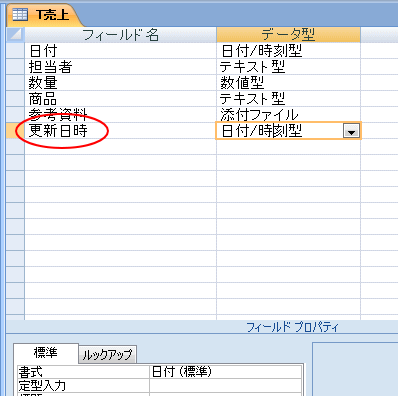Click the テキスト型 cell of 商品 row

click(288, 99)
